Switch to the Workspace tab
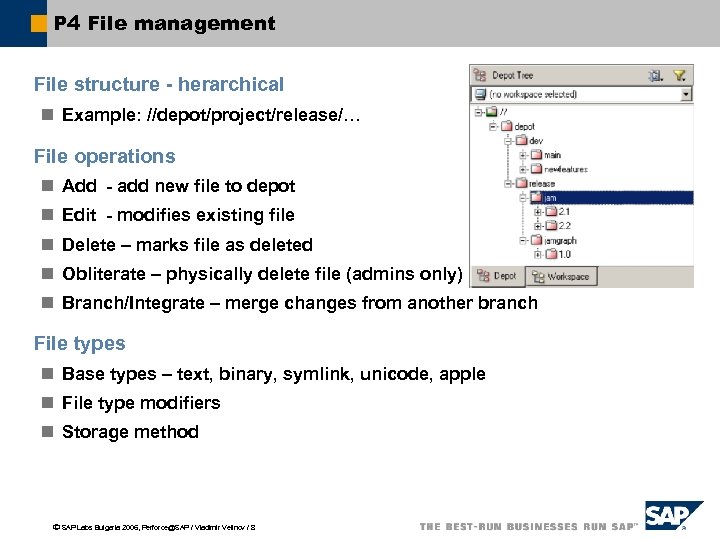The width and height of the screenshot is (720, 540). tap(561, 276)
